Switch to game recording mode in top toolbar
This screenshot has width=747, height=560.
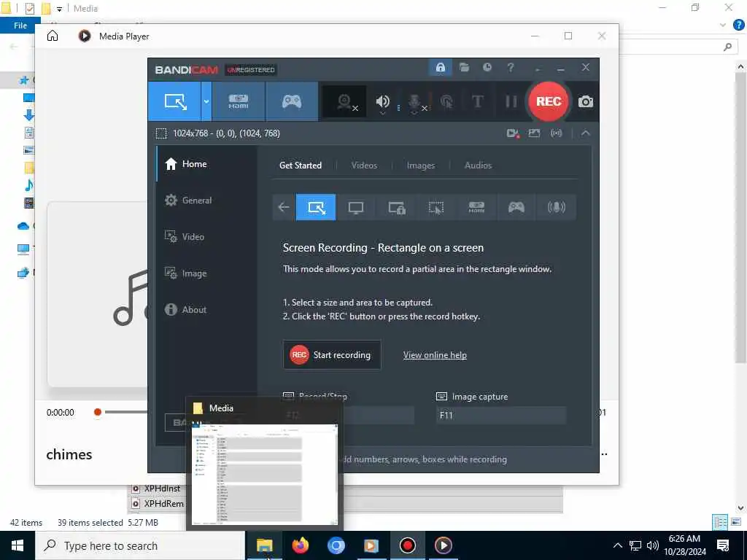tap(292, 101)
